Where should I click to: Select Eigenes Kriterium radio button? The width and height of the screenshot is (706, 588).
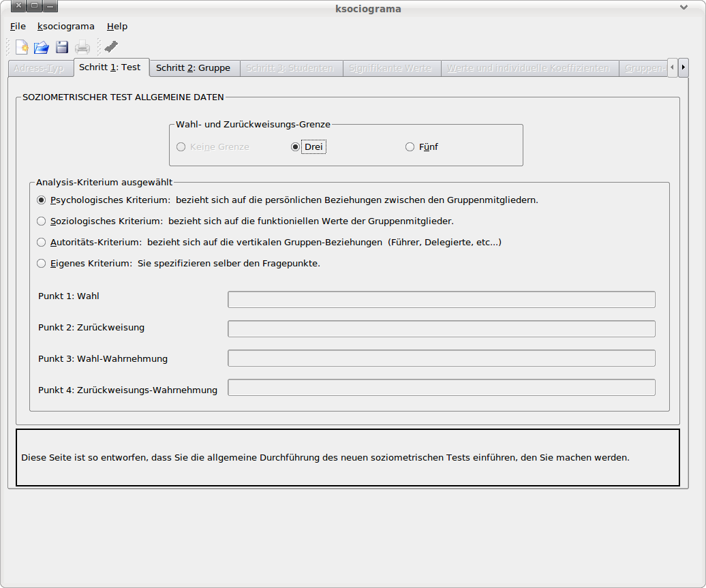click(x=42, y=263)
